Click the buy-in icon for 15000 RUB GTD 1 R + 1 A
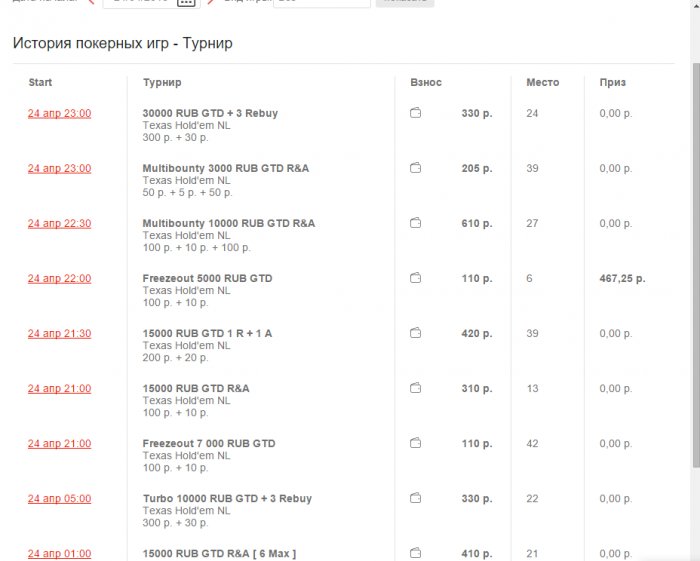Screen dimensions: 700x561 [x=416, y=333]
